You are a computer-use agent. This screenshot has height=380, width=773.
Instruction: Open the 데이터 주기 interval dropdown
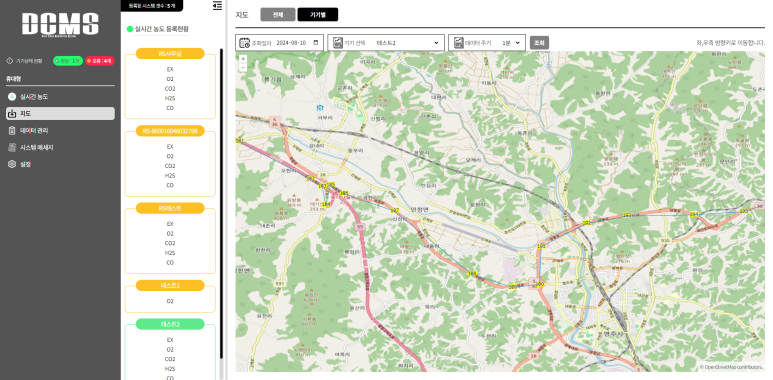(511, 43)
